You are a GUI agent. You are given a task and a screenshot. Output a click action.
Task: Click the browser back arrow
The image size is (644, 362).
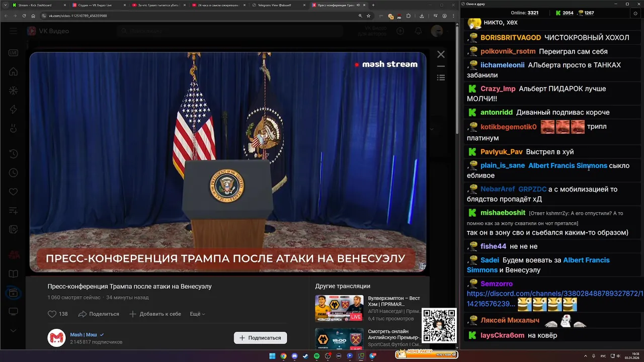point(6,16)
